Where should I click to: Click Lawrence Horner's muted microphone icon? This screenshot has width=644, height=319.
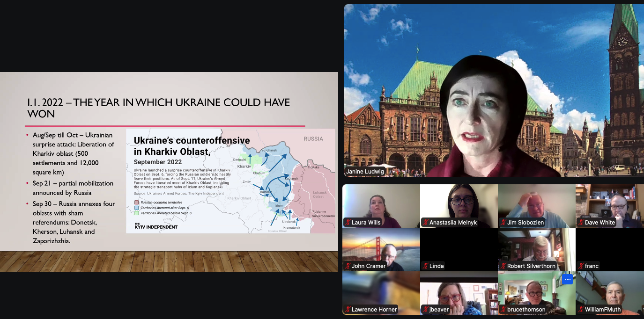(x=348, y=310)
